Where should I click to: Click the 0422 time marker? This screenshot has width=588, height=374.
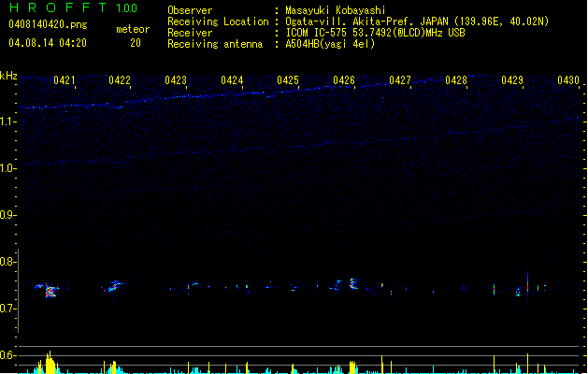pyautogui.click(x=120, y=80)
